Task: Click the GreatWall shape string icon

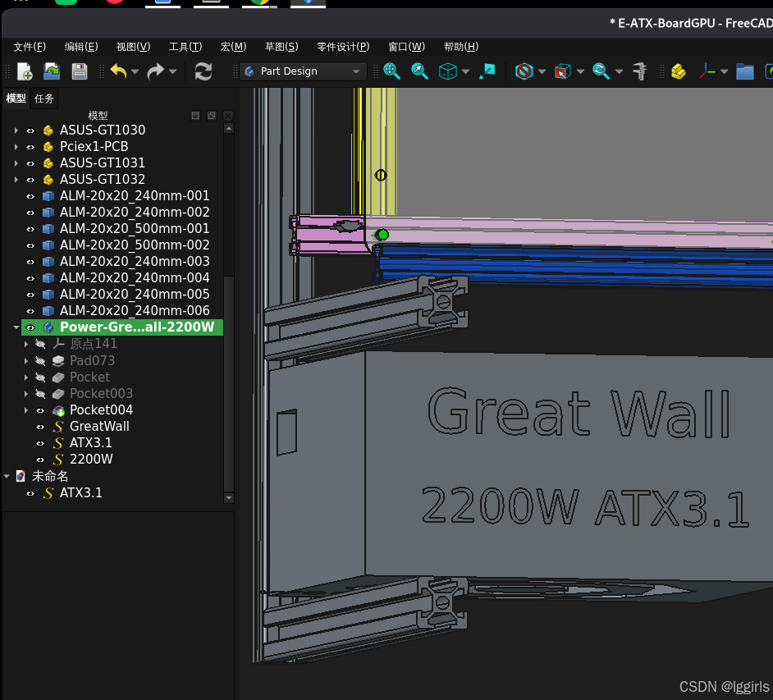Action: [x=58, y=427]
